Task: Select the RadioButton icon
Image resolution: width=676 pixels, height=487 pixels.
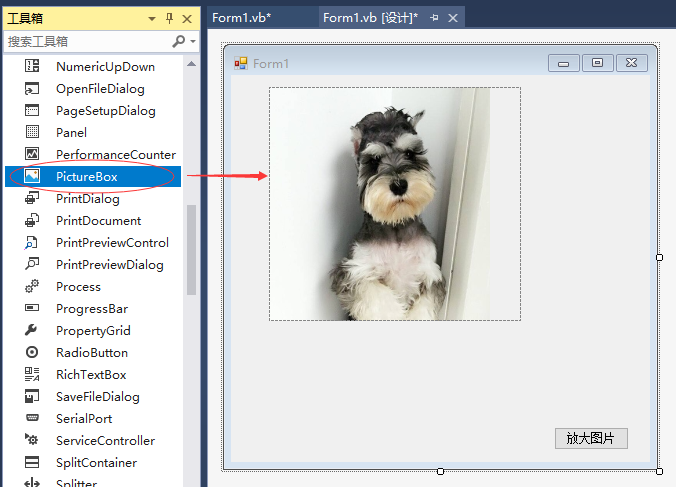Action: (32, 352)
